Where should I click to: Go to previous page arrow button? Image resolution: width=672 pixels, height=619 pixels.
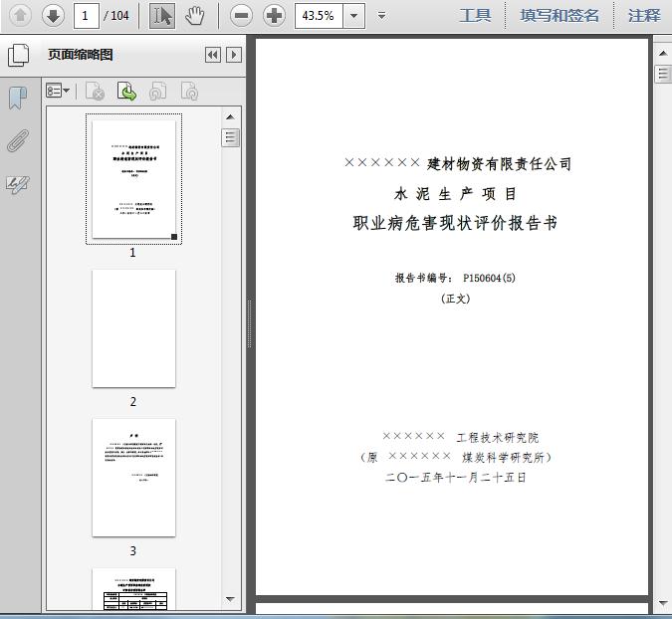20,16
